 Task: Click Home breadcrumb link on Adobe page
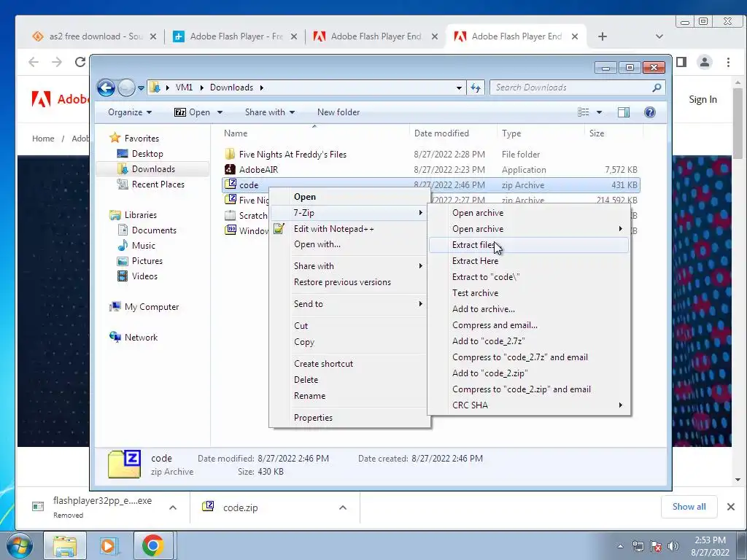pos(43,139)
